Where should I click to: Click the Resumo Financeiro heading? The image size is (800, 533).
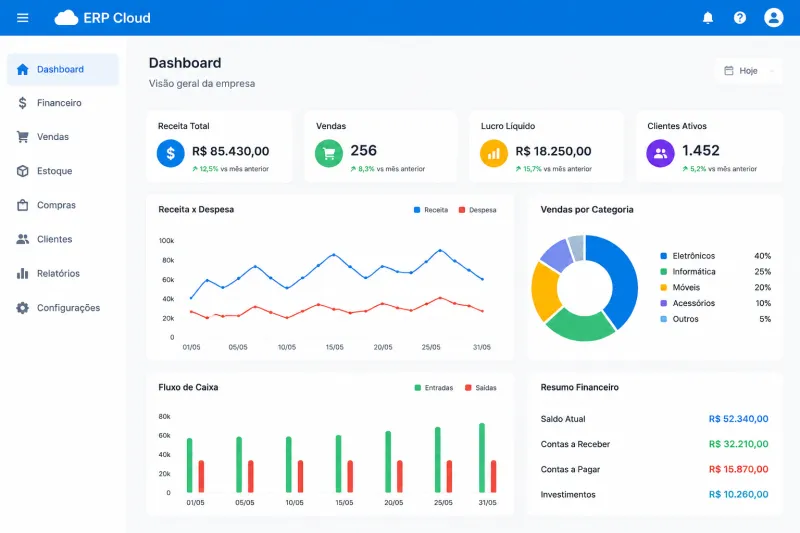[x=580, y=388]
